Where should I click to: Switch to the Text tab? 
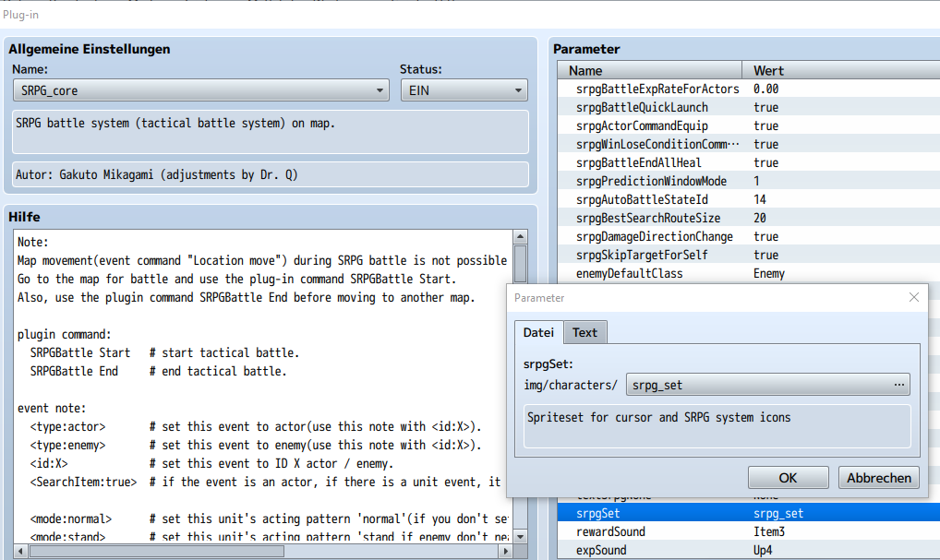point(584,332)
